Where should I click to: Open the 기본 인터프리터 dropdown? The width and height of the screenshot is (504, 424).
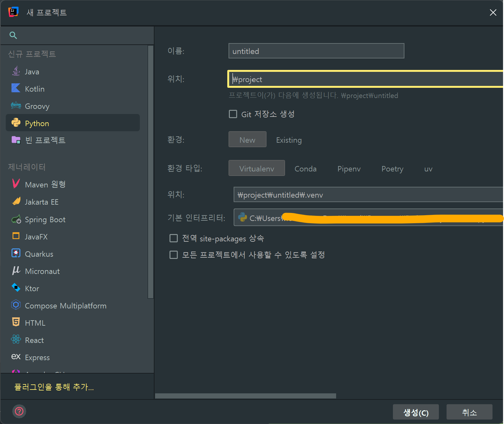point(369,217)
